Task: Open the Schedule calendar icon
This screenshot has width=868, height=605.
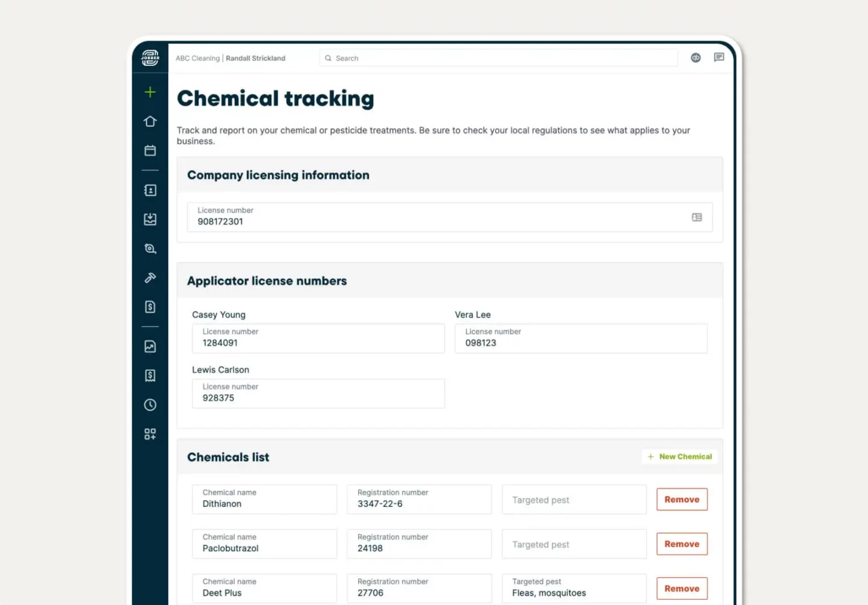Action: (150, 150)
